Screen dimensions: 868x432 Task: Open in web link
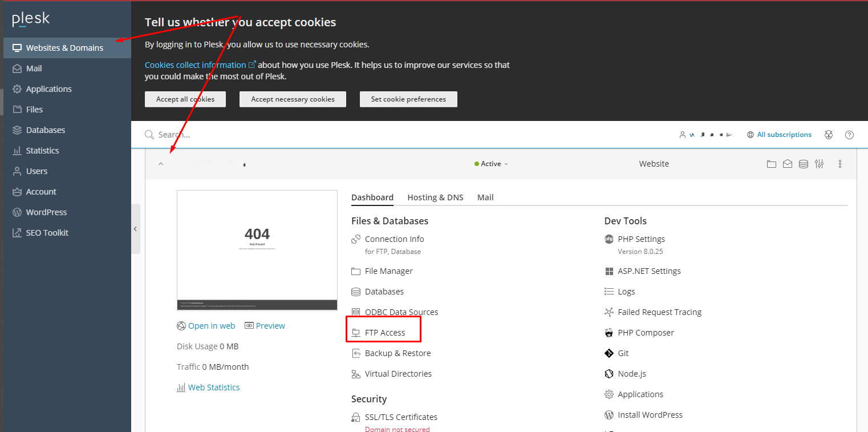(x=206, y=326)
